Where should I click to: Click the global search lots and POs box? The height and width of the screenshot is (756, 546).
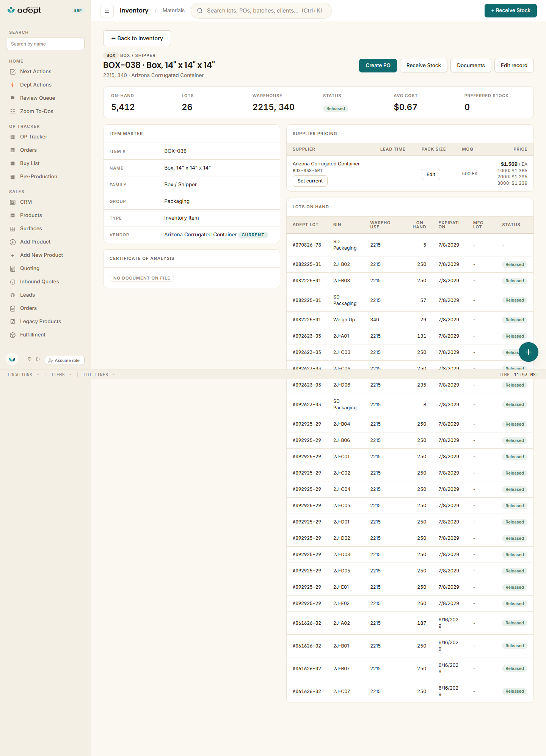261,11
